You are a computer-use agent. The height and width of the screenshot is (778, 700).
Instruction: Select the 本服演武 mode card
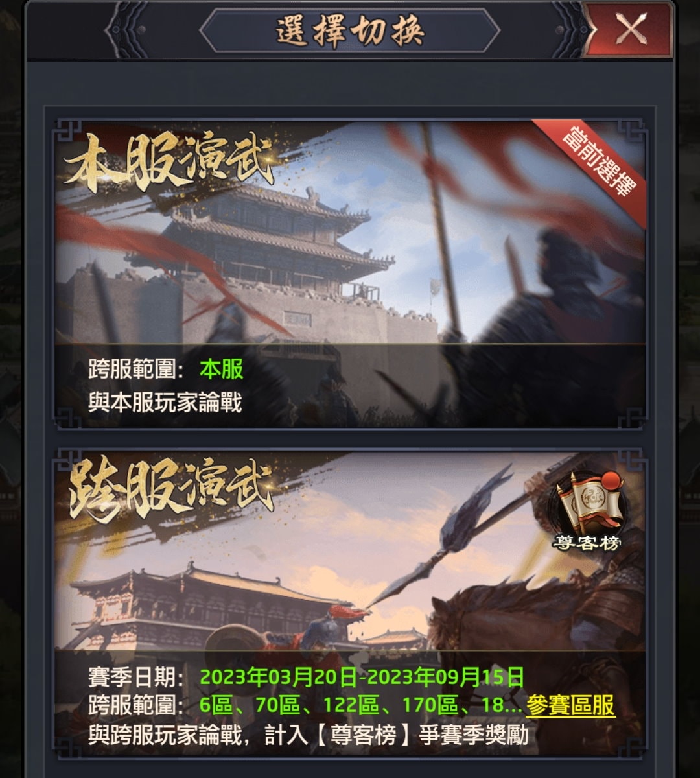[350, 273]
